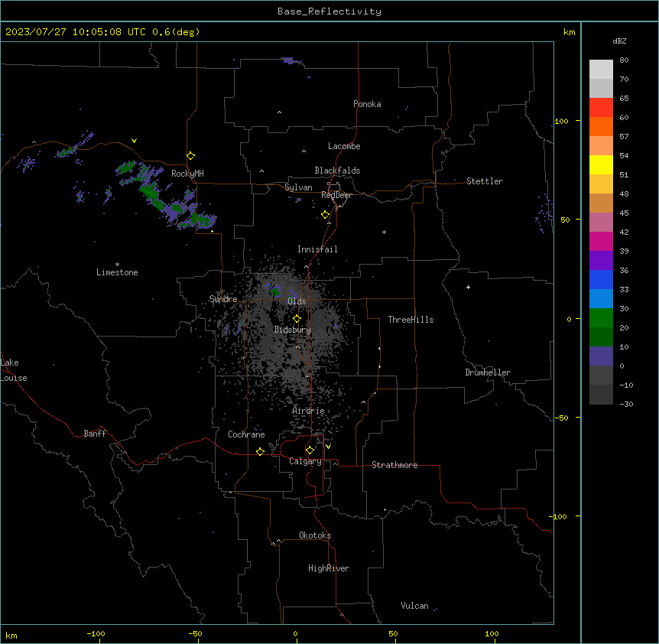This screenshot has width=659, height=644.
Task: Click the Sylvan label
Action: 298,187
